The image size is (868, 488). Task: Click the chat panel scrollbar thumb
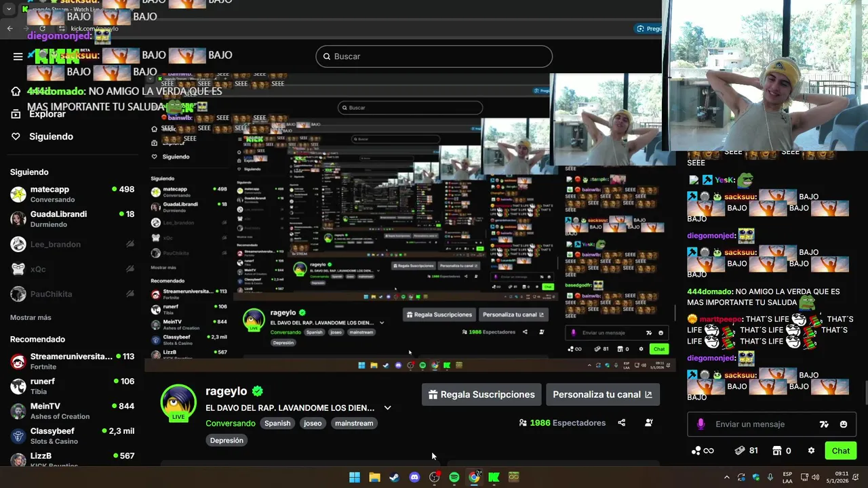865,392
